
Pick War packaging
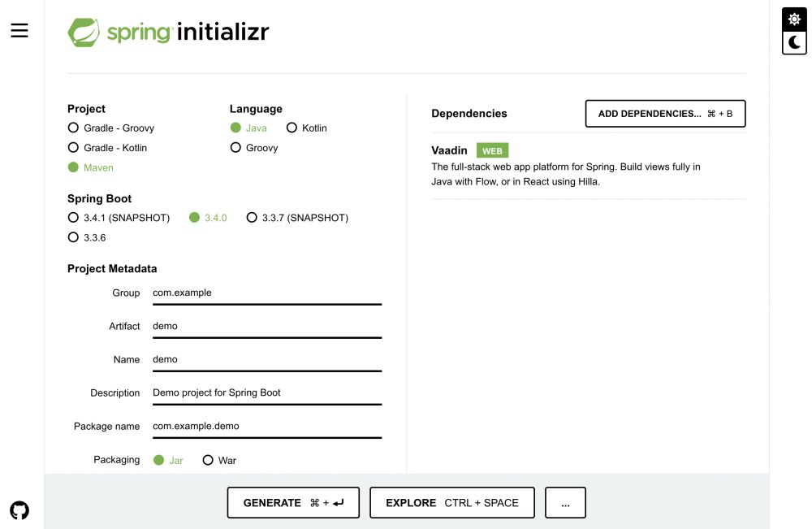click(x=219, y=460)
